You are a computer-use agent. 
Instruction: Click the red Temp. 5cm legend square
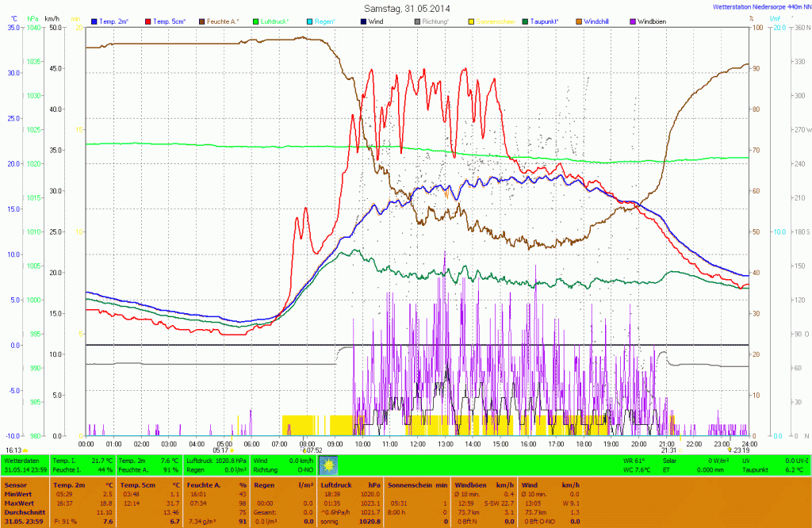(x=147, y=21)
